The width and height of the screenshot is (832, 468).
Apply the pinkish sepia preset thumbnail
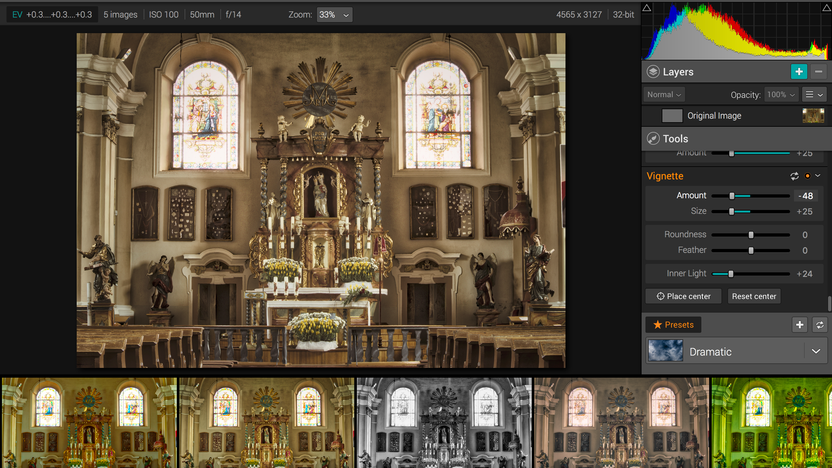pyautogui.click(x=621, y=423)
